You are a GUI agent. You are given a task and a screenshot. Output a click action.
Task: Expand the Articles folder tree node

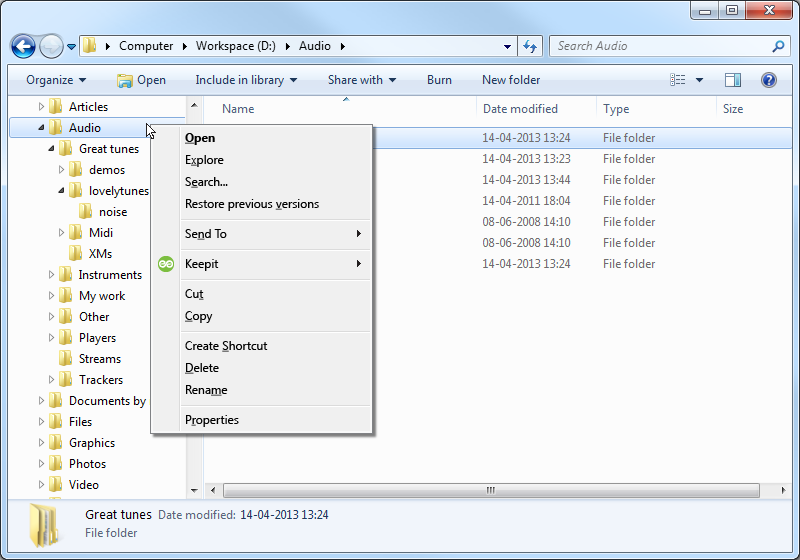[x=41, y=107]
